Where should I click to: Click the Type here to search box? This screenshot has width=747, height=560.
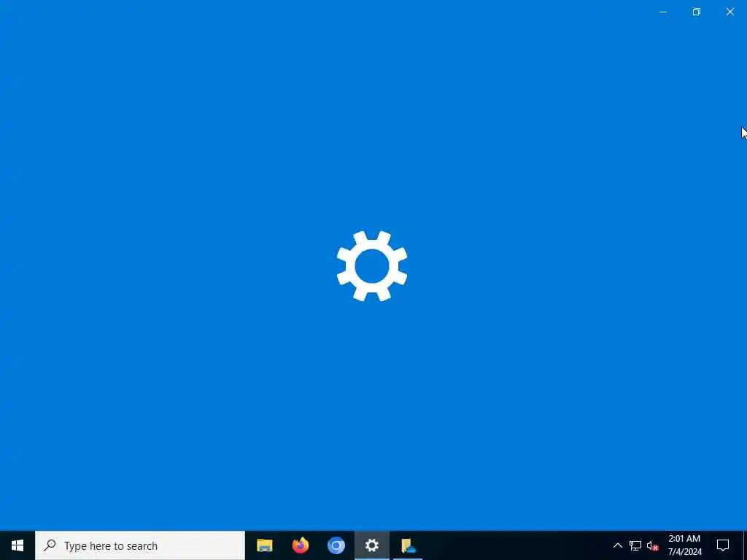[140, 545]
